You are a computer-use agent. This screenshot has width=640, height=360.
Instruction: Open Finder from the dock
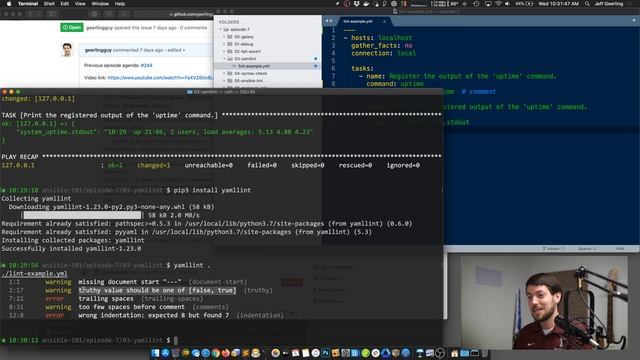pyautogui.click(x=155, y=353)
